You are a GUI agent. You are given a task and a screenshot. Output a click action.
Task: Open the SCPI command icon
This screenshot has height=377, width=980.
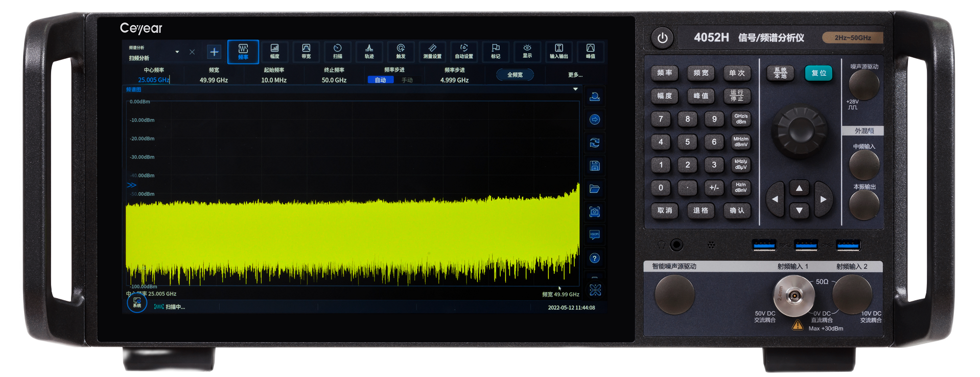pyautogui.click(x=594, y=235)
